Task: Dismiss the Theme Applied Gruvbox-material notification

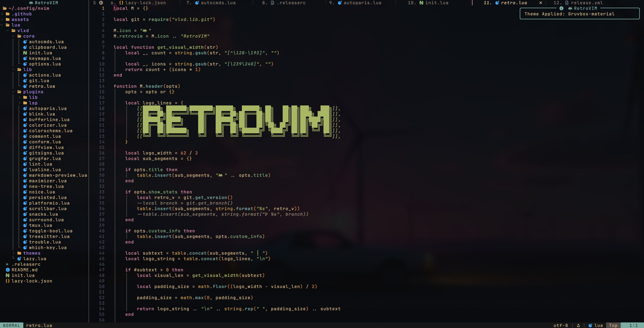Action: (580, 14)
